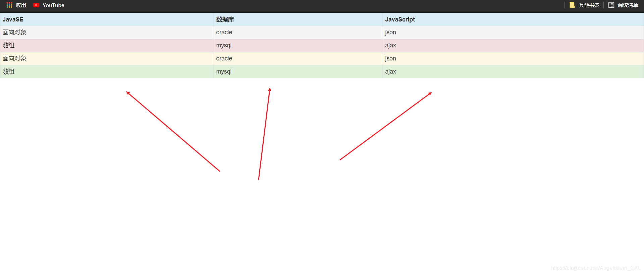Click oracle in the yellow row
The height and width of the screenshot is (274, 644).
[x=224, y=58]
